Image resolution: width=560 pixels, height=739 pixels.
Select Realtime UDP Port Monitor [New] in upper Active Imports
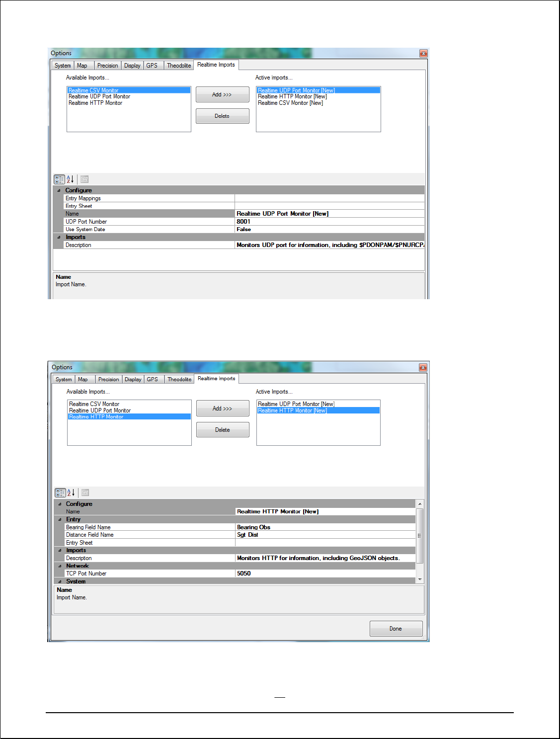pyautogui.click(x=319, y=90)
